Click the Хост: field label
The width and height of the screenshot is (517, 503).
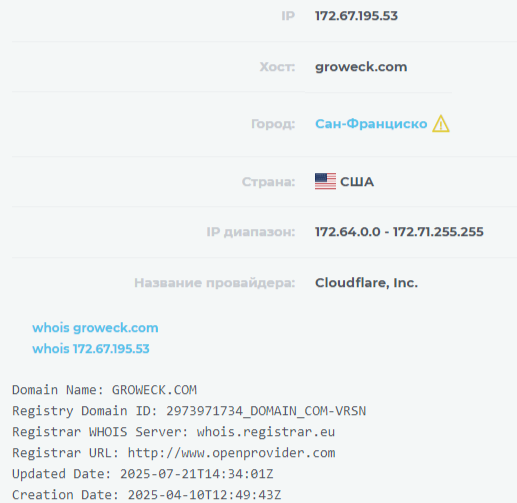277,67
